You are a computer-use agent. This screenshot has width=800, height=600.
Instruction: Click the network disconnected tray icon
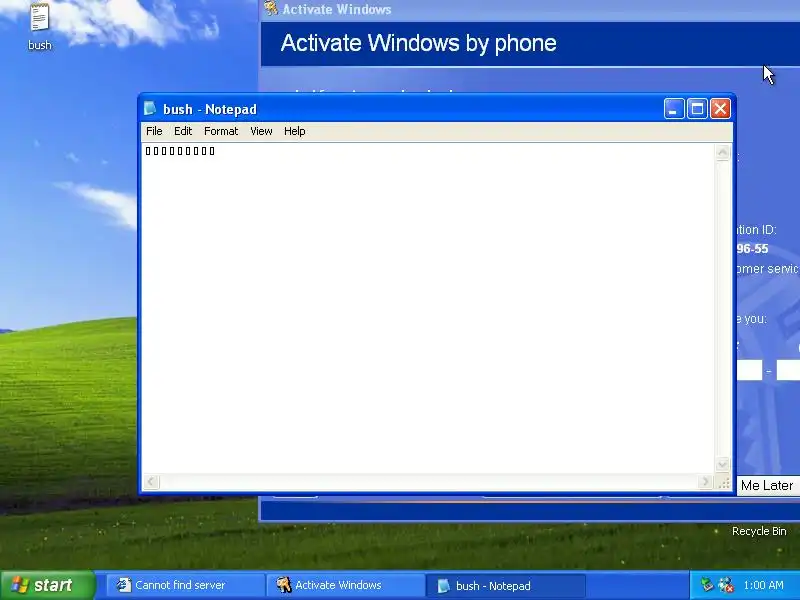726,585
